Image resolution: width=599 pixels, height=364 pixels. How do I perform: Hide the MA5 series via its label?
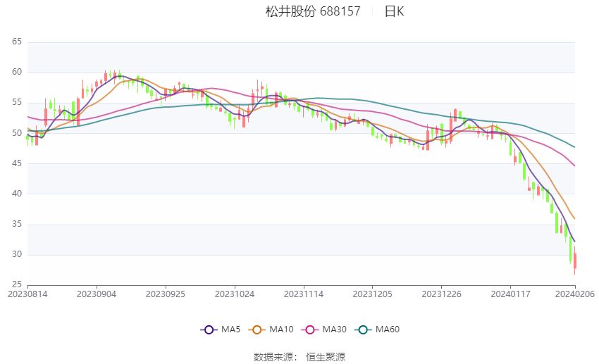pos(230,330)
